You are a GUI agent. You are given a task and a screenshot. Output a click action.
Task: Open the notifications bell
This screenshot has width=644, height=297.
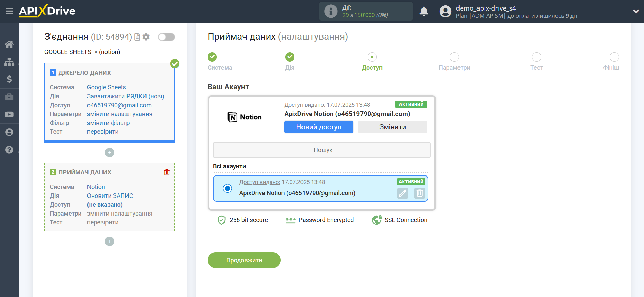tap(424, 11)
